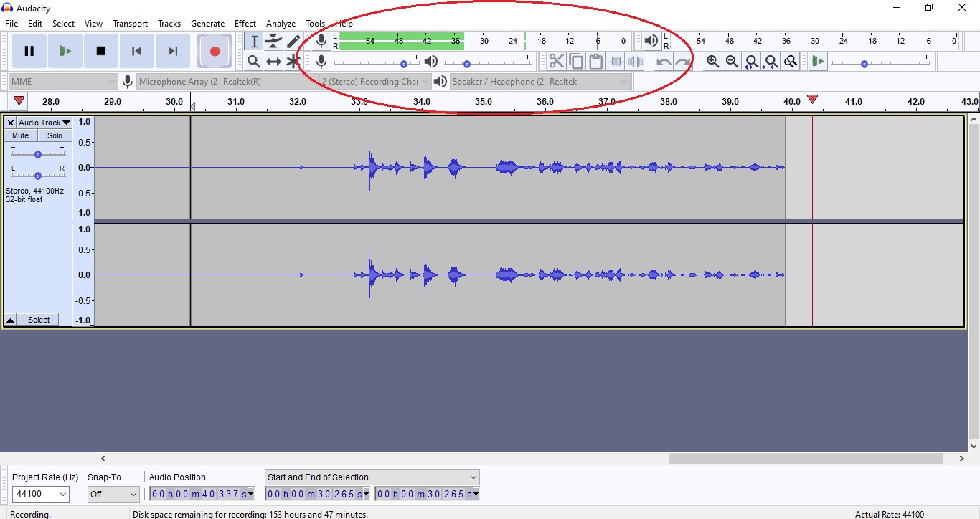Image resolution: width=980 pixels, height=519 pixels.
Task: Open the Transport menu
Action: (130, 24)
